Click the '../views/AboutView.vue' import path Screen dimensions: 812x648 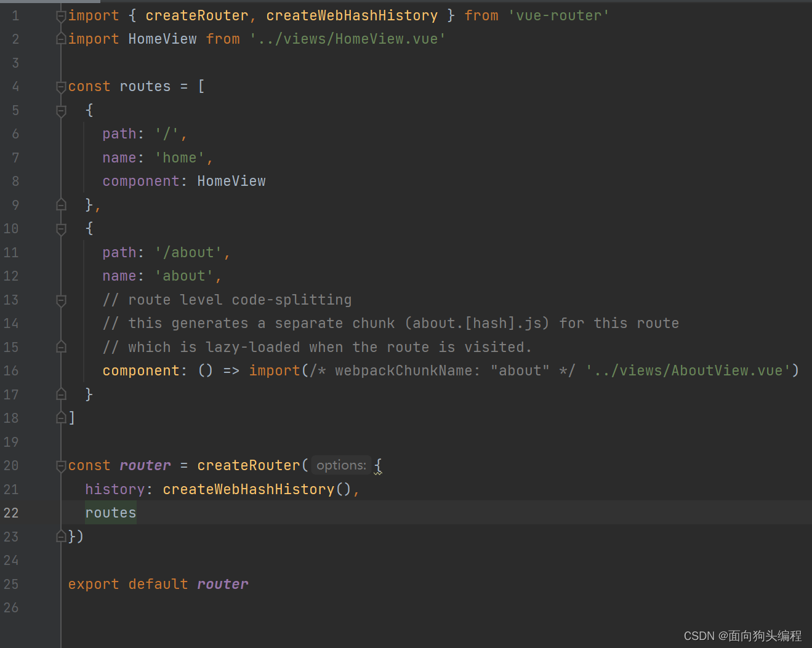tap(688, 371)
